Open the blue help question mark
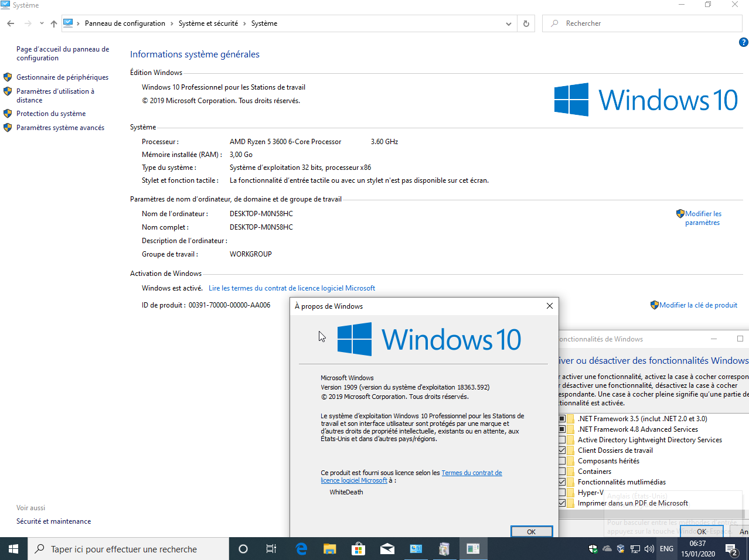Viewport: 749px width, 560px height. point(744,42)
